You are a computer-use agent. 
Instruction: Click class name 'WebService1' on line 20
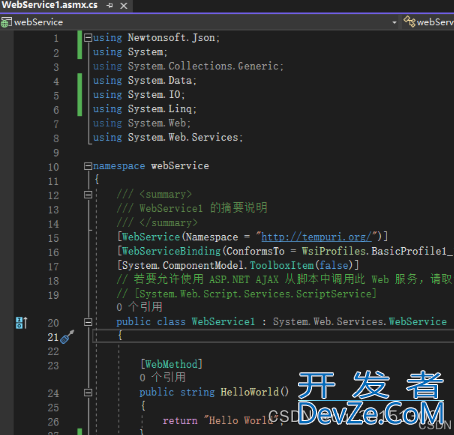[x=223, y=322]
